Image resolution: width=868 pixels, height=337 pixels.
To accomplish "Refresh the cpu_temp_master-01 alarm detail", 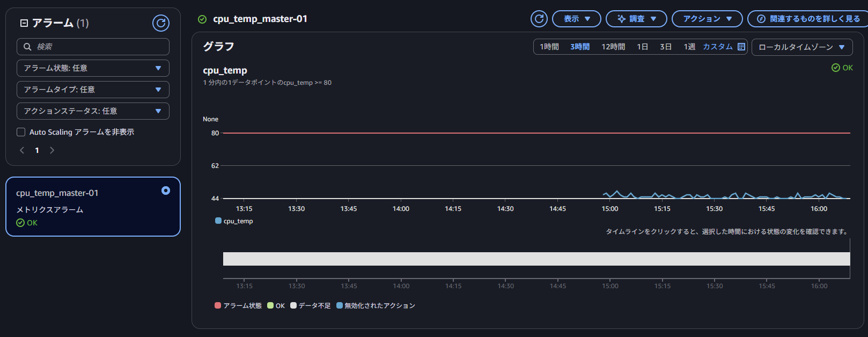I will [539, 19].
